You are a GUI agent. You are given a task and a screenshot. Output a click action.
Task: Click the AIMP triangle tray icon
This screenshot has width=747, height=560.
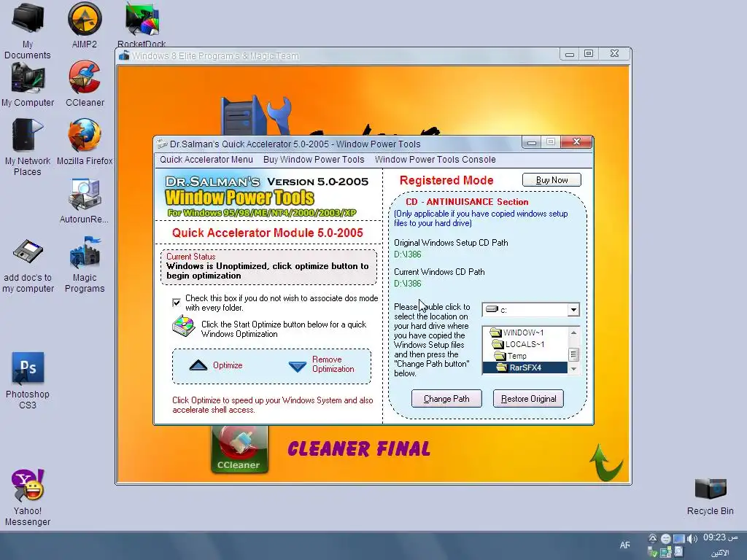pyautogui.click(x=653, y=539)
